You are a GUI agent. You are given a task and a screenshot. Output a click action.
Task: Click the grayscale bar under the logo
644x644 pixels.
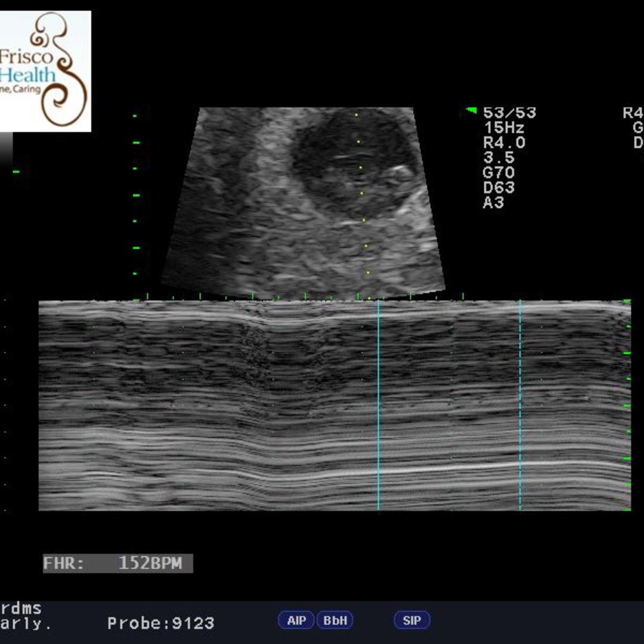[x=6, y=148]
